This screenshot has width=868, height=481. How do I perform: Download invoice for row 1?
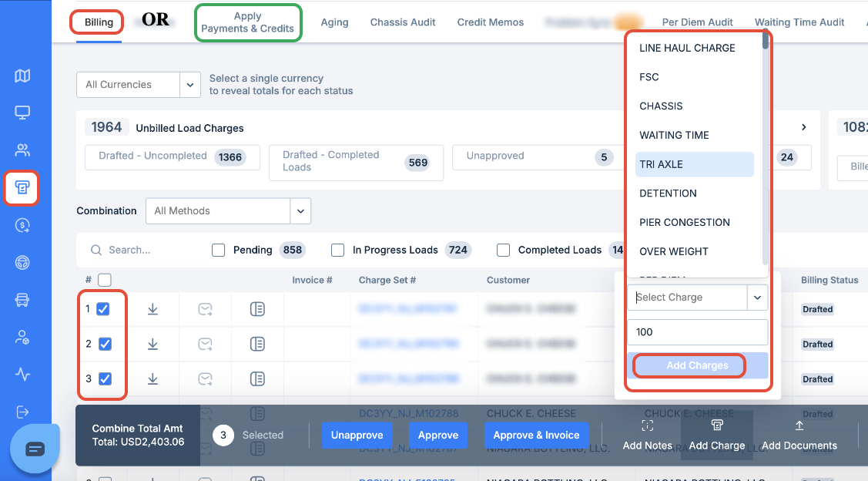[x=152, y=309]
